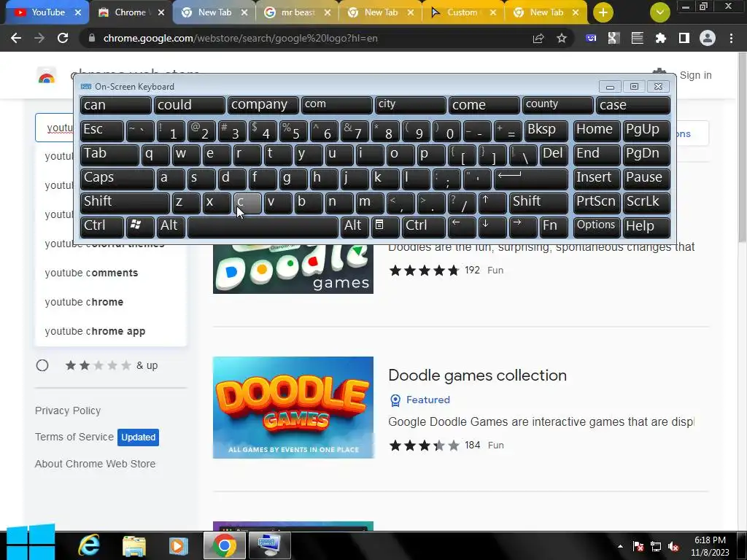Open the Extensions puzzle icon
This screenshot has height=560, width=747.
click(660, 38)
